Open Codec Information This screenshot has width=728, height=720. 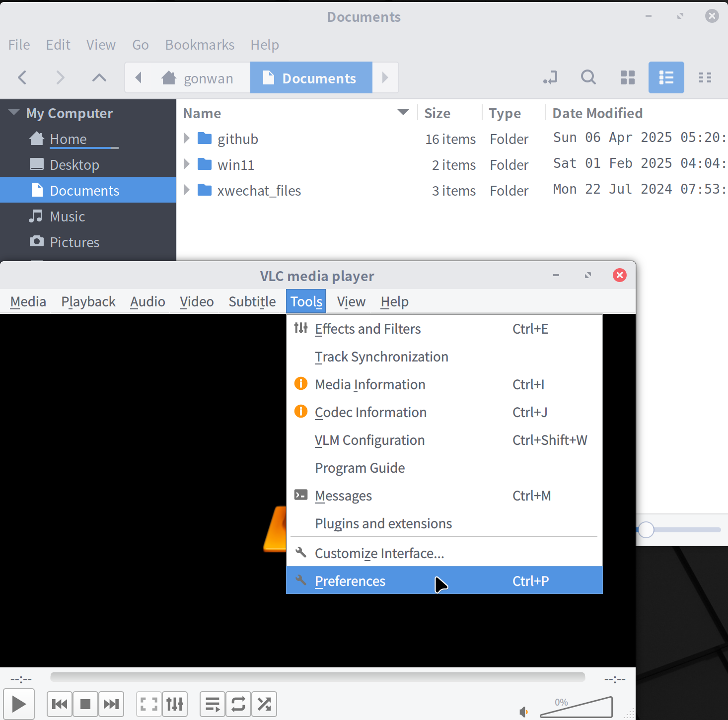coord(444,412)
